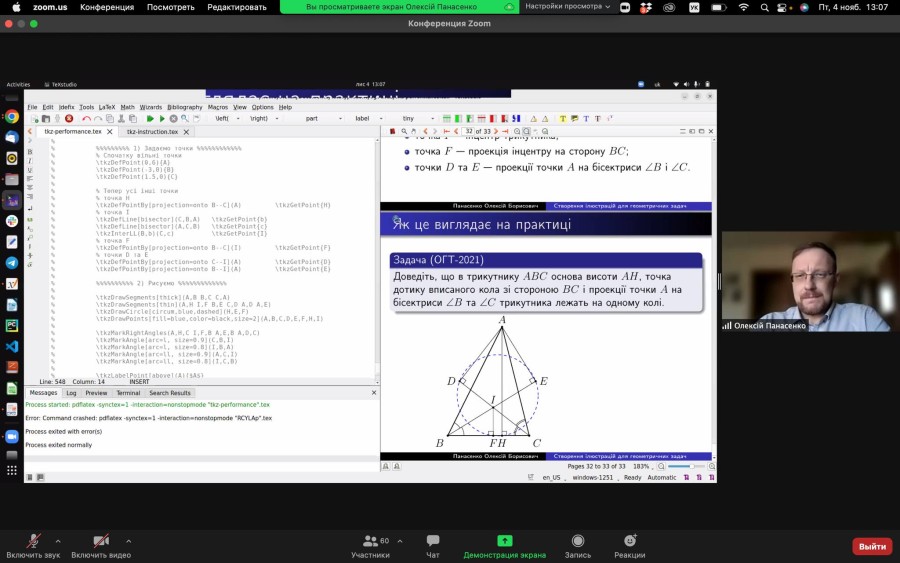Click the windows-1251 encoding status entry
Screen dimensions: 900x563
click(x=592, y=477)
